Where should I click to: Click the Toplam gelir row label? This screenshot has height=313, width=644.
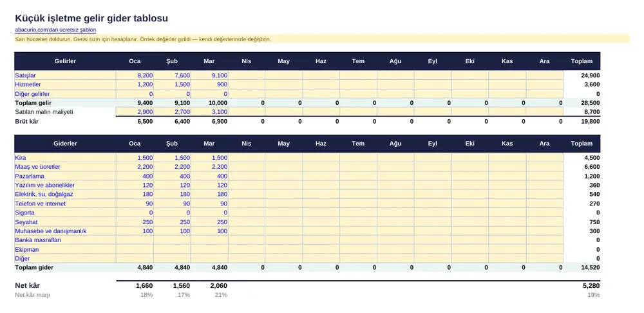click(33, 103)
